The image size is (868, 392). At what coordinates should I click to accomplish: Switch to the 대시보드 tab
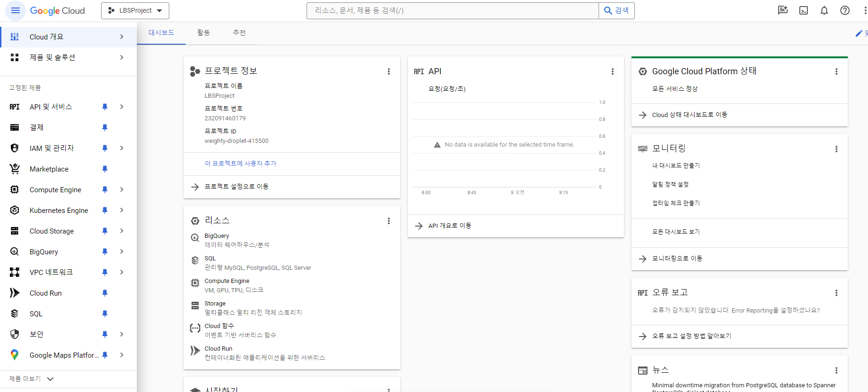(161, 33)
